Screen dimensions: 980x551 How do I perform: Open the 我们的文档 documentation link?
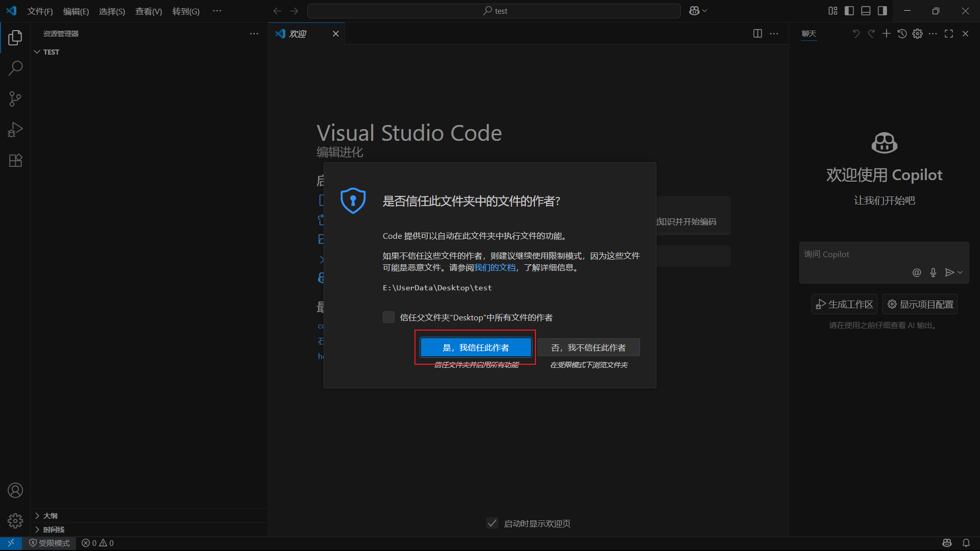pyautogui.click(x=494, y=268)
